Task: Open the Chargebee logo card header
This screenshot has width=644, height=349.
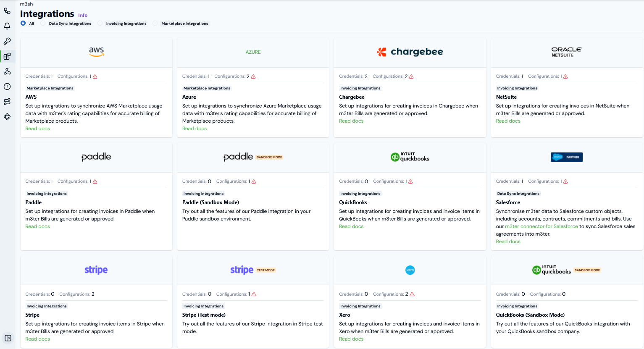Action: point(410,52)
